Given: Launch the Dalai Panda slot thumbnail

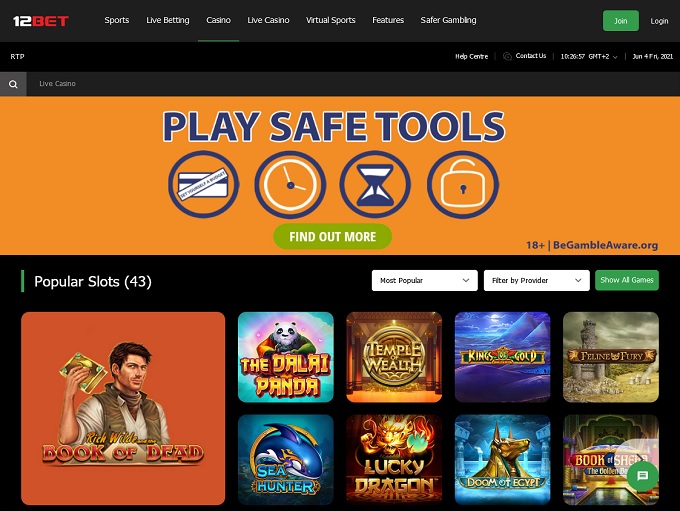Looking at the screenshot, I should click(286, 357).
